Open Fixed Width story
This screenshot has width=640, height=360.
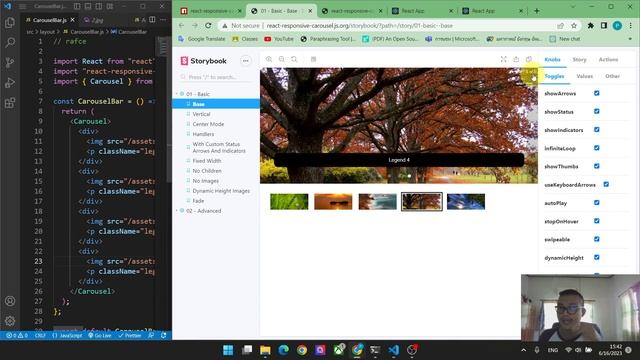[207, 161]
